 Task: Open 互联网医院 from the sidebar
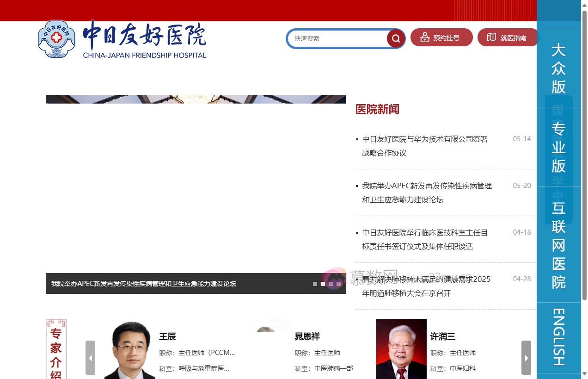(x=558, y=245)
